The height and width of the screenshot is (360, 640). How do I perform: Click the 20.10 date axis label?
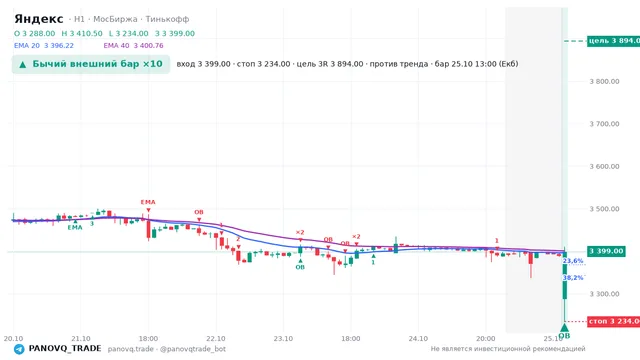[13, 338]
